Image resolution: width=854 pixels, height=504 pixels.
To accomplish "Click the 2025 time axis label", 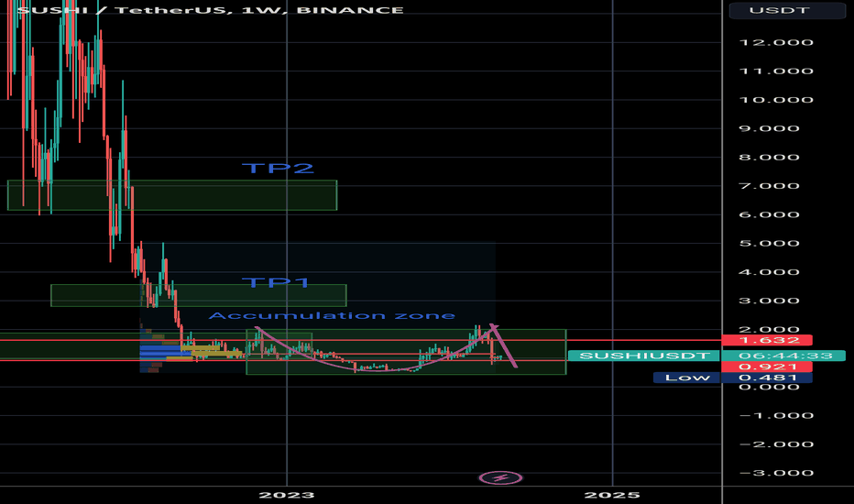I will click(x=612, y=495).
